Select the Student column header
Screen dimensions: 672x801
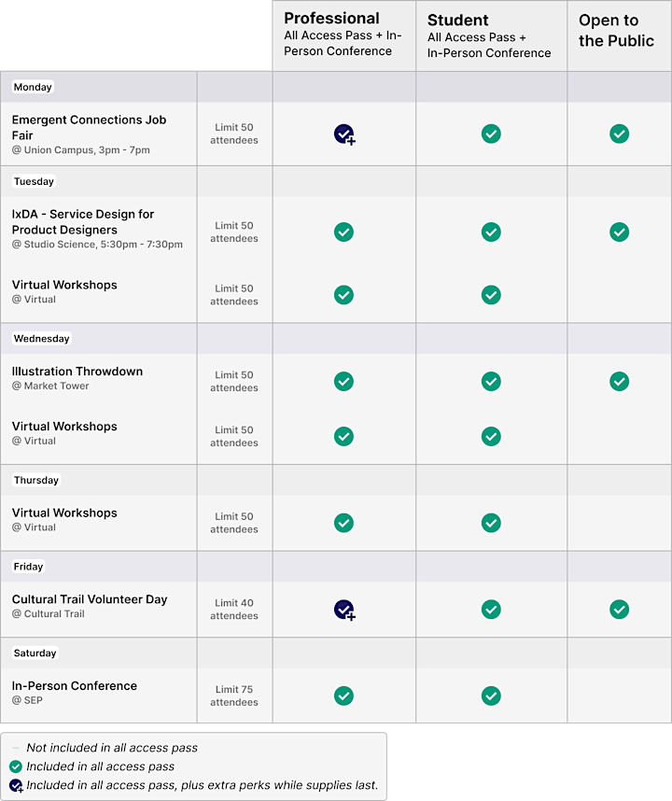tap(491, 35)
